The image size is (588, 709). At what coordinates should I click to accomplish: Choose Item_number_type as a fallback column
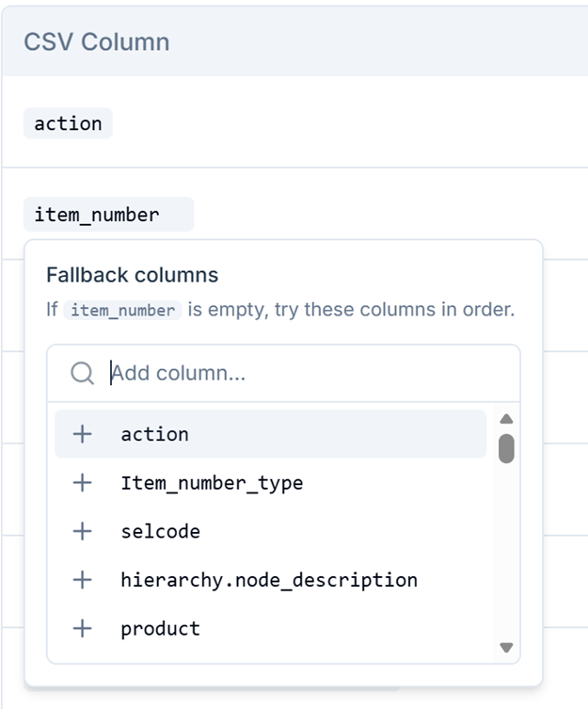[x=270, y=483]
